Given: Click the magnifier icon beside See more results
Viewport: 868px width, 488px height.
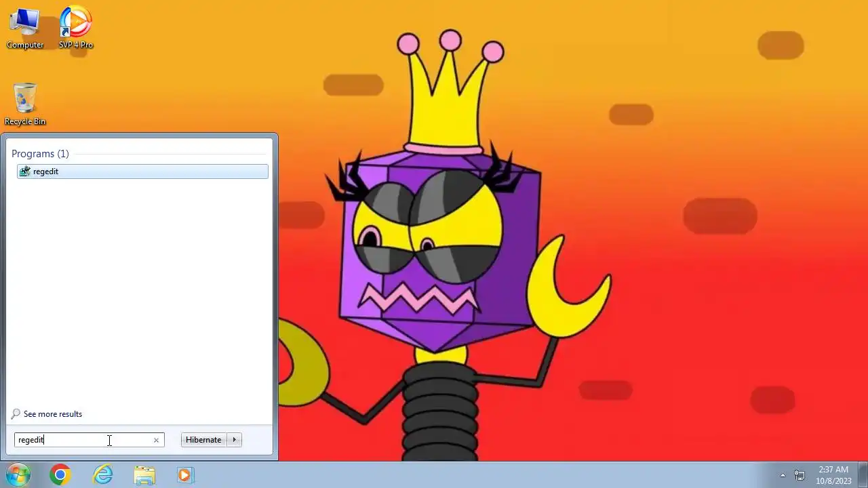Looking at the screenshot, I should (x=16, y=414).
